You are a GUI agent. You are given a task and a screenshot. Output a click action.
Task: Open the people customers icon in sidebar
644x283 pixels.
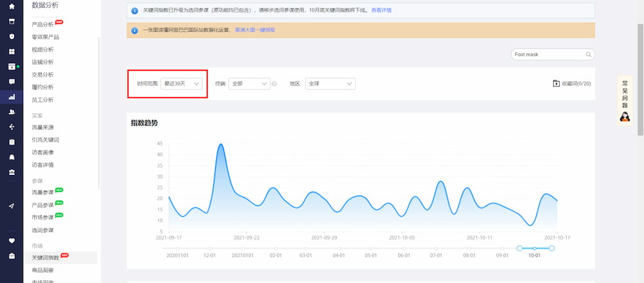coord(12,111)
